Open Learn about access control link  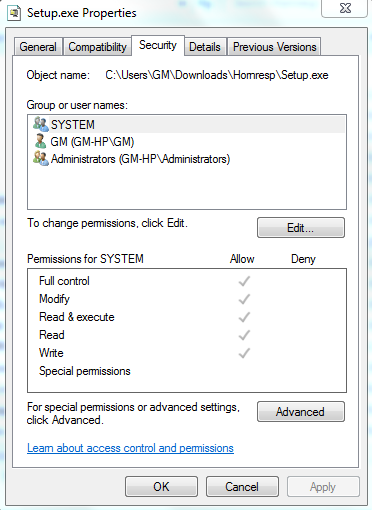130,448
